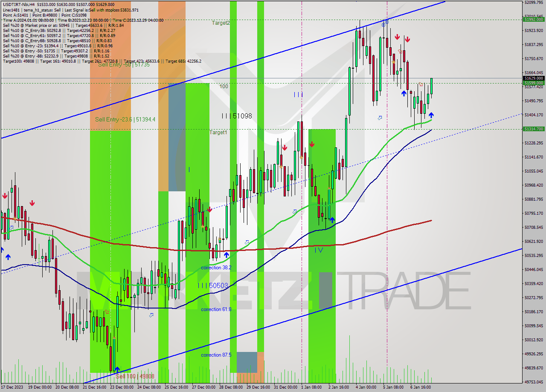546x392 pixels.
Task: Click the 'Sell Entry -50 | 51735' label
Action: (124, 65)
